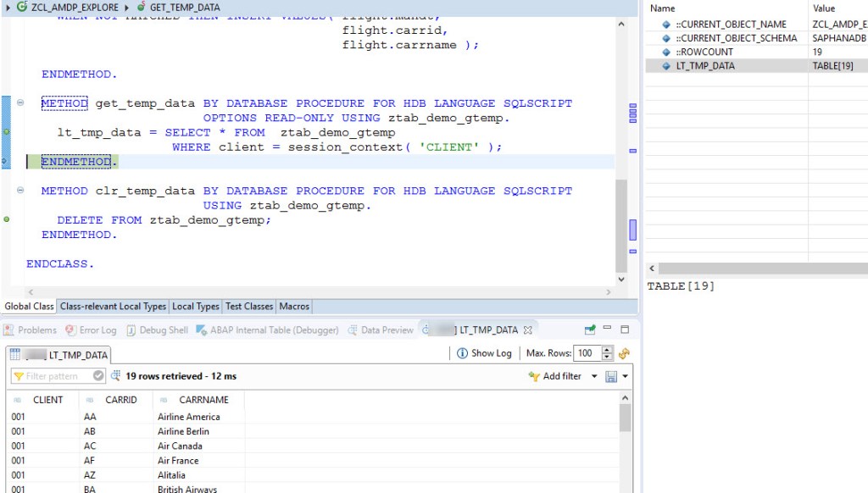Image resolution: width=868 pixels, height=493 pixels.
Task: Click the save results icon near Add filter
Action: coord(611,375)
